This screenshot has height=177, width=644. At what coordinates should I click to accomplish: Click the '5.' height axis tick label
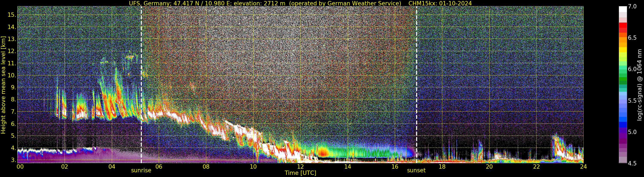coord(13,136)
